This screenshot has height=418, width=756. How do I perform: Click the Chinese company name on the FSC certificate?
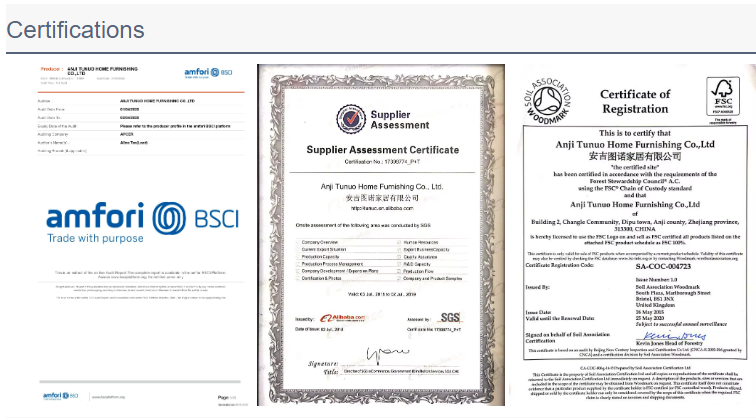pos(634,156)
